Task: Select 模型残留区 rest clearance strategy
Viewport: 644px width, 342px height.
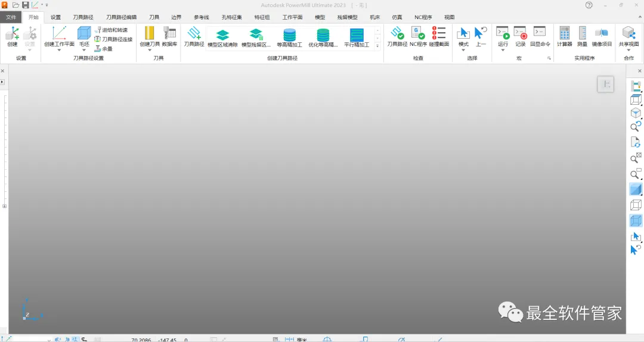Action: click(x=256, y=38)
